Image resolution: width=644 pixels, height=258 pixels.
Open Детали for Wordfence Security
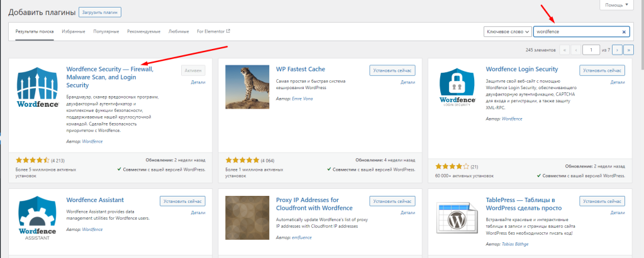198,82
